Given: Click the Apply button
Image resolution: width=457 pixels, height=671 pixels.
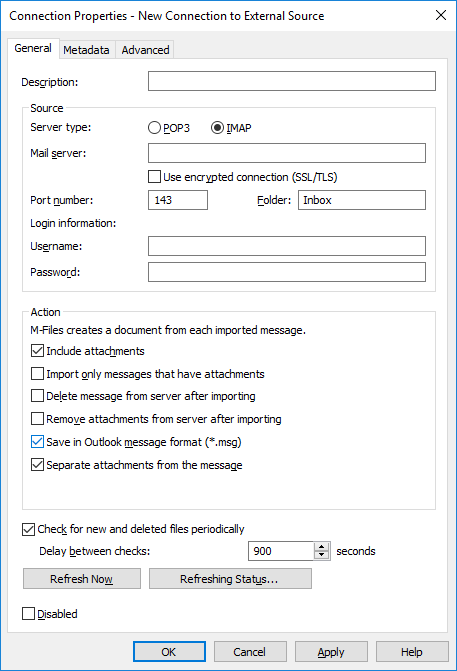Looking at the screenshot, I should coord(331,652).
